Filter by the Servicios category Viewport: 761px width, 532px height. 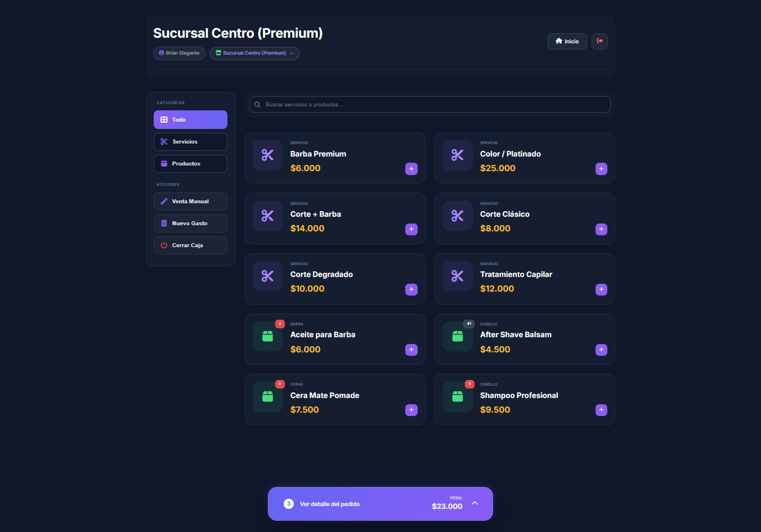coord(190,142)
